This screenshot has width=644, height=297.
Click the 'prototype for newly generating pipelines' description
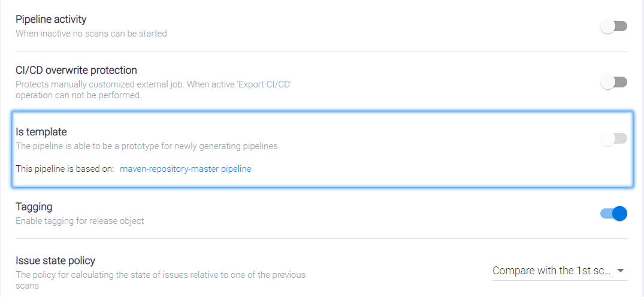pyautogui.click(x=146, y=146)
